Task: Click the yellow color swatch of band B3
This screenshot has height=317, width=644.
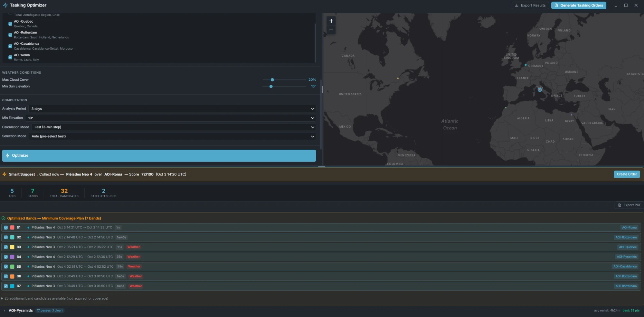Action: pyautogui.click(x=12, y=247)
